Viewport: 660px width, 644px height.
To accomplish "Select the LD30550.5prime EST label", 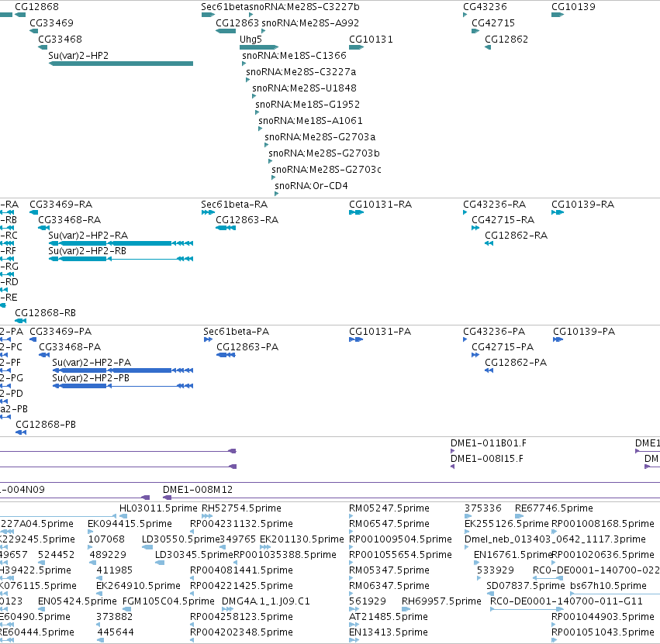I will (x=181, y=539).
